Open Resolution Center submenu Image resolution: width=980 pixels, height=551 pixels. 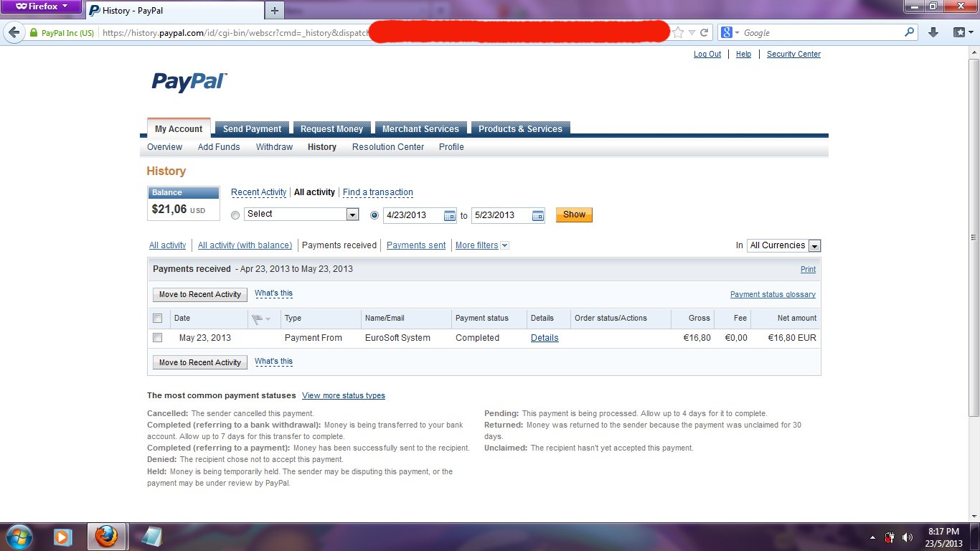coord(388,147)
